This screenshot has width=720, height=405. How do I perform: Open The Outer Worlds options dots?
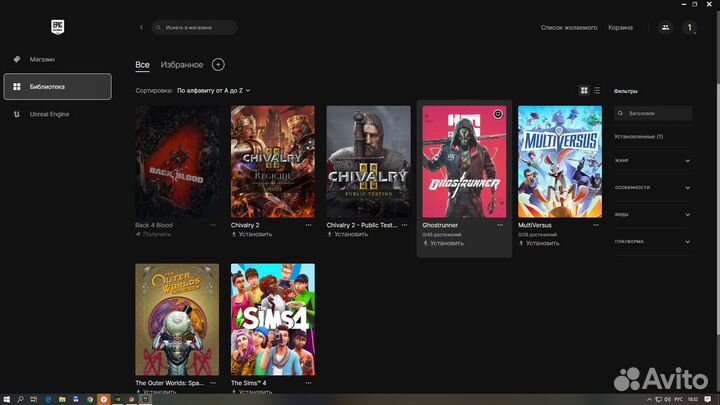tap(213, 382)
